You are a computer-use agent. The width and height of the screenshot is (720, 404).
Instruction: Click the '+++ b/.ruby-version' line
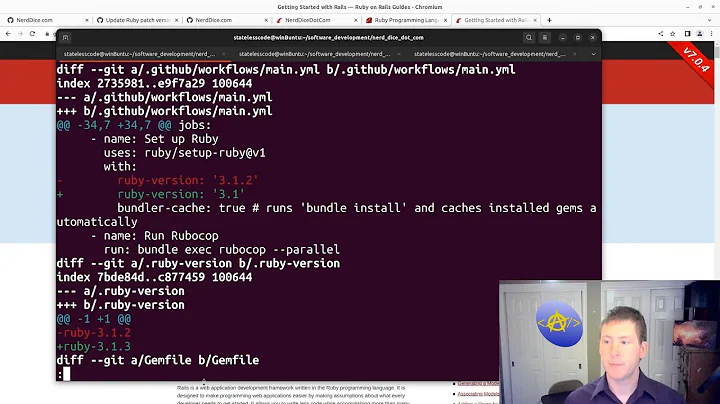(x=121, y=305)
